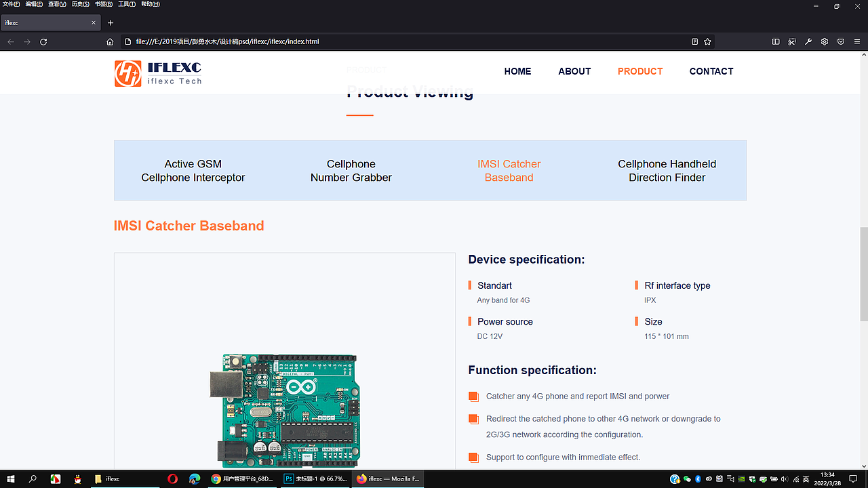This screenshot has height=488, width=868.
Task: Open Windows Security shield tray icon
Action: click(752, 479)
